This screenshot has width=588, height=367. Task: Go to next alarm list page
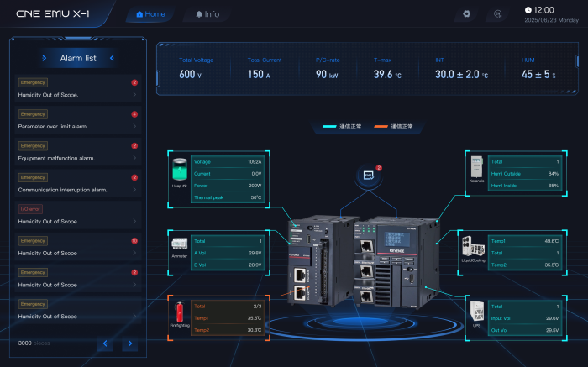pyautogui.click(x=129, y=343)
